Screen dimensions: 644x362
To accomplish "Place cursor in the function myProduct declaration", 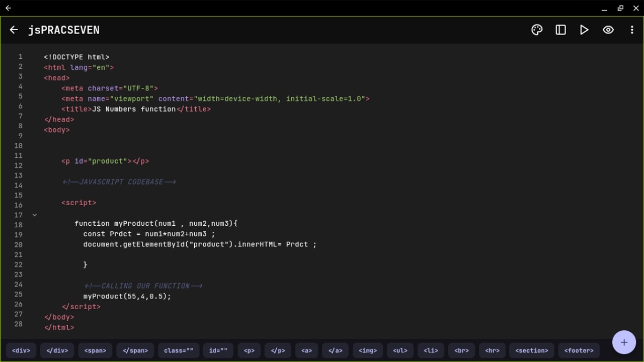I will point(156,224).
